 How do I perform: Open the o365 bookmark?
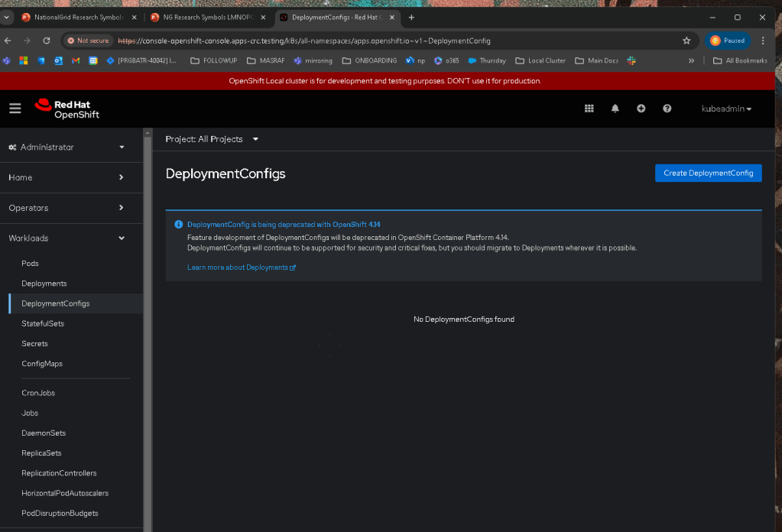tap(446, 60)
